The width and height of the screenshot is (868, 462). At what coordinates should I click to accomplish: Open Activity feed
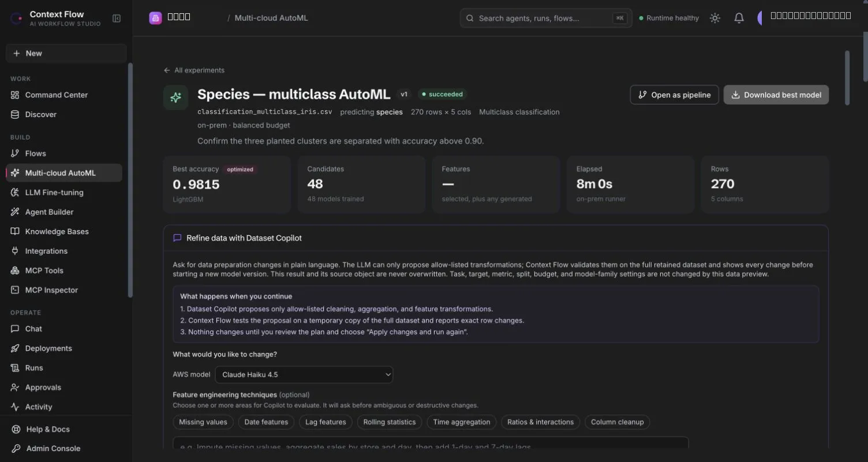point(64,407)
